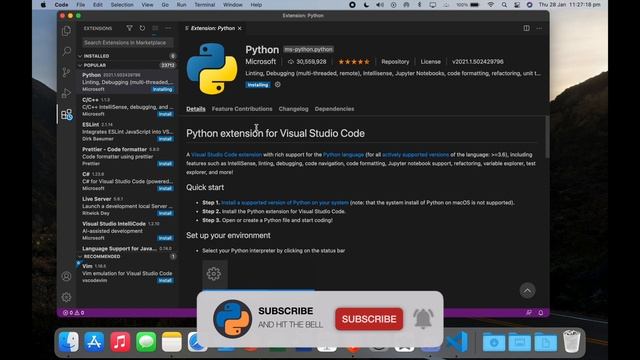Image resolution: width=640 pixels, height=360 pixels.
Task: Select the Details tab
Action: coord(196,109)
